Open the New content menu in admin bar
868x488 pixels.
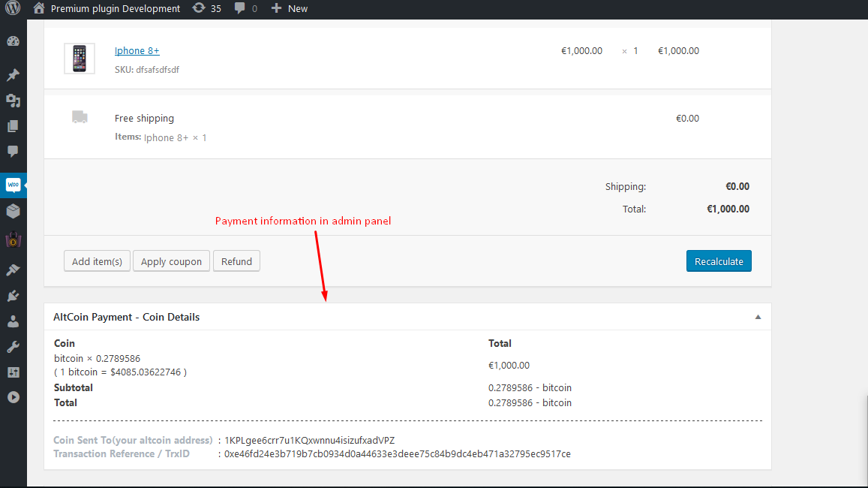290,9
